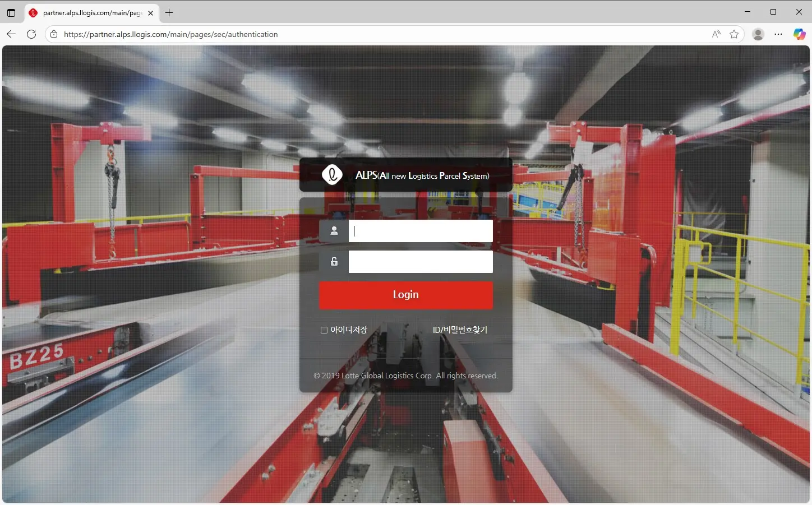This screenshot has height=505, width=812.
Task: Open the browser profile avatar
Action: tap(758, 34)
